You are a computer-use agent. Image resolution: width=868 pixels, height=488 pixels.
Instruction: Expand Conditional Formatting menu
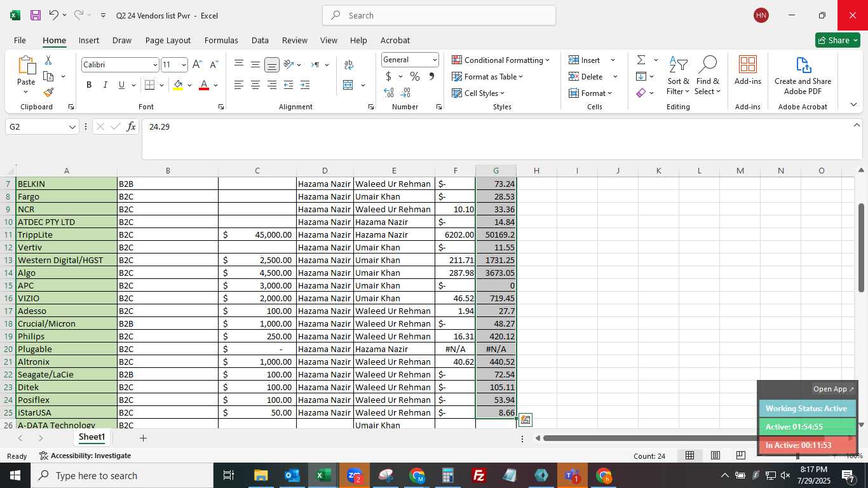[501, 60]
